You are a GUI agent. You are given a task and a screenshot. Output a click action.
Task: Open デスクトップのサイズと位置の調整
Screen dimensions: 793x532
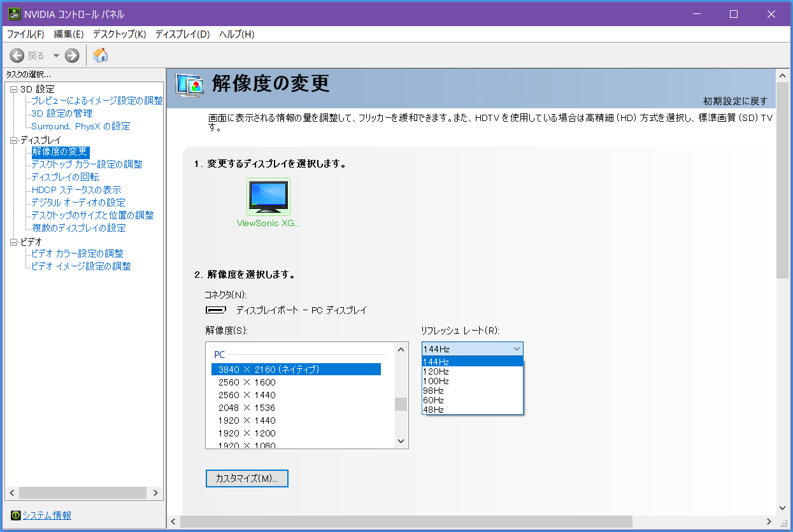pyautogui.click(x=93, y=215)
